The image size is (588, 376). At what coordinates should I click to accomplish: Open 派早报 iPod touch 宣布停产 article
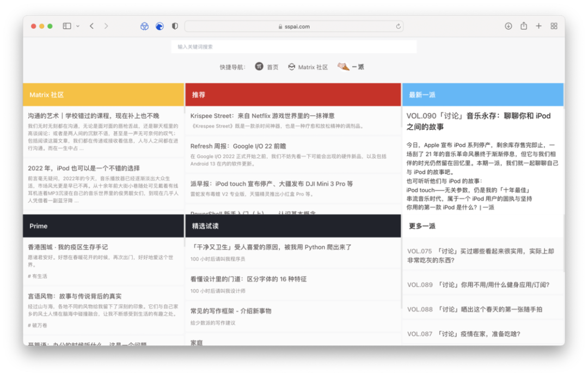[x=272, y=184]
